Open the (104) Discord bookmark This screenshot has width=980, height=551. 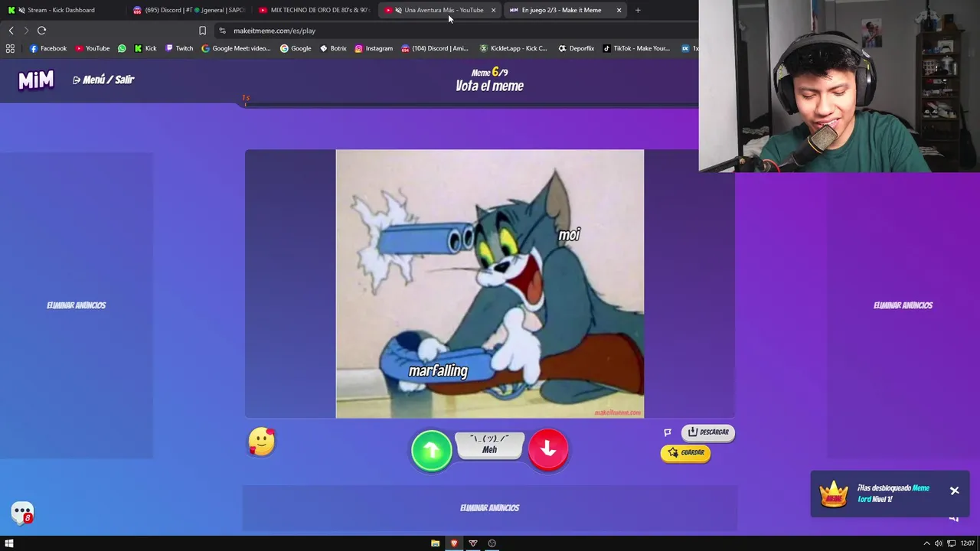pos(435,48)
